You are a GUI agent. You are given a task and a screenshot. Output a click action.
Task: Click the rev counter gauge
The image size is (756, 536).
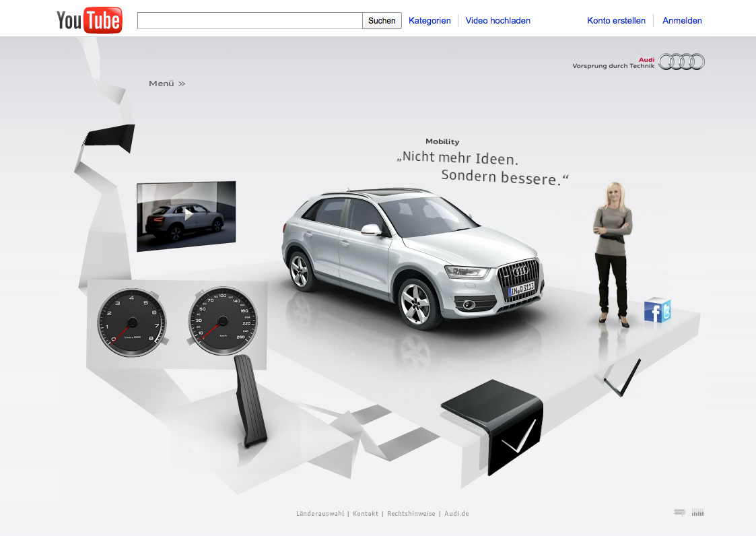click(x=132, y=323)
